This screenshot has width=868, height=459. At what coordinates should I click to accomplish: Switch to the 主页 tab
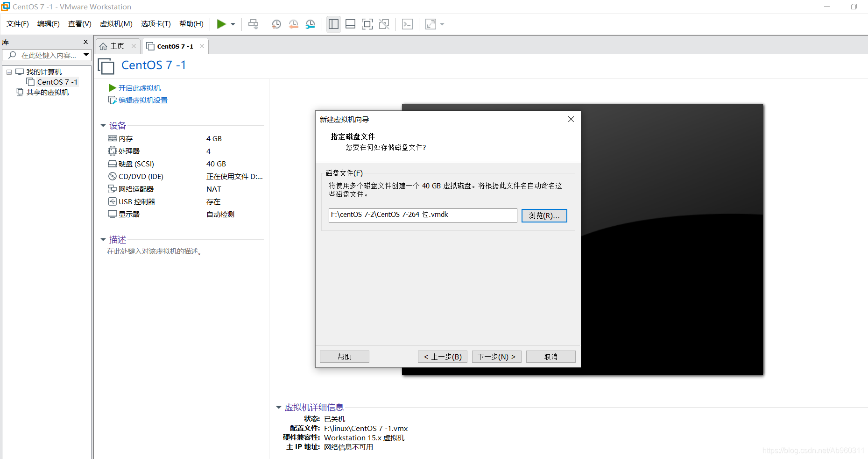[117, 46]
